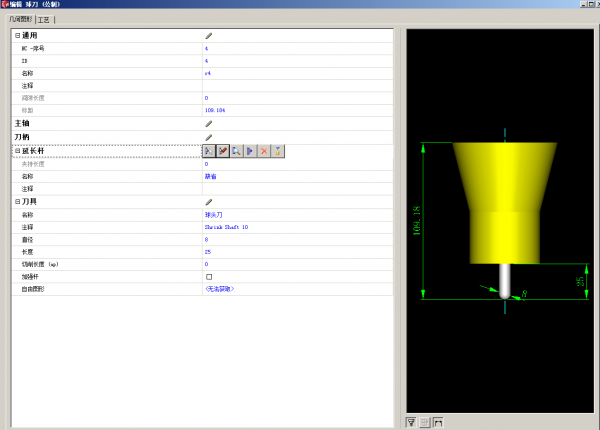Click the 切削长度 (ap) value 0
Image resolution: width=600 pixels, height=430 pixels.
pos(206,264)
